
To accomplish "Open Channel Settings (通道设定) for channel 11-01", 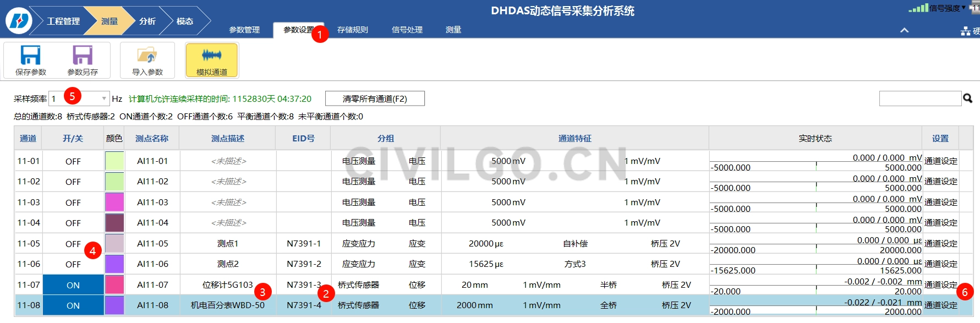I will (940, 161).
